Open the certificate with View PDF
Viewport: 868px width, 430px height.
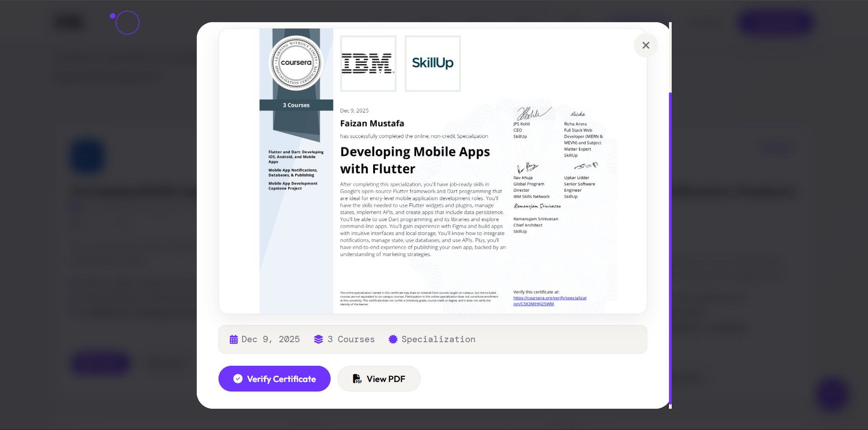[379, 379]
